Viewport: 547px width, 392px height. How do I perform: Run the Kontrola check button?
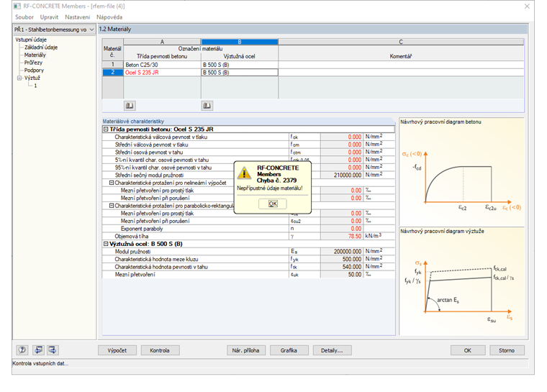point(160,350)
